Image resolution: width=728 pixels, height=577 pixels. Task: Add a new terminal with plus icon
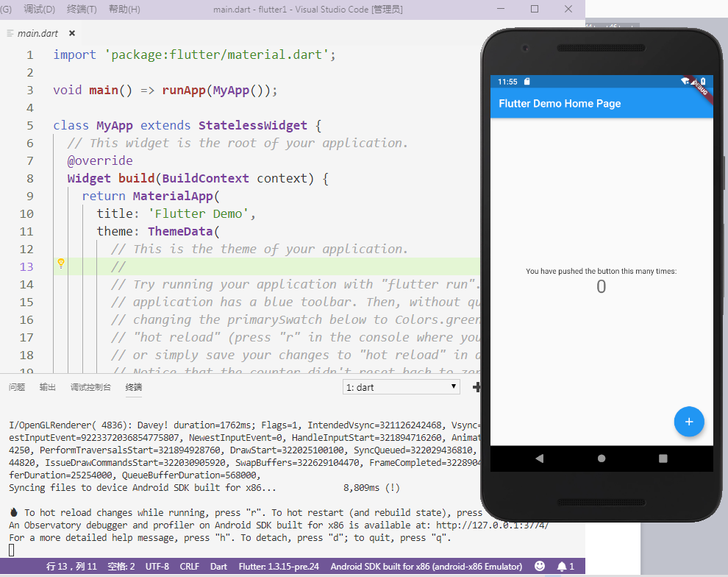pyautogui.click(x=477, y=387)
